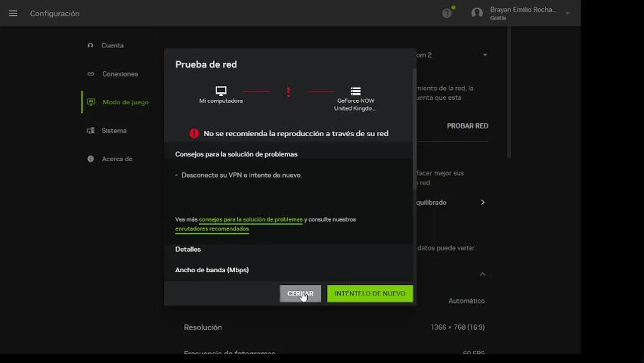
Task: Open the server location dropdown arrow
Action: [485, 55]
